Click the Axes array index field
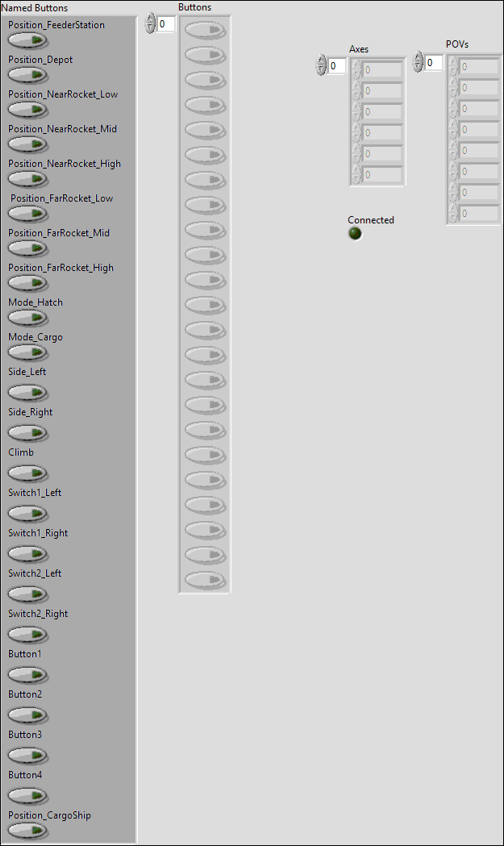The width and height of the screenshot is (504, 846). tap(337, 66)
